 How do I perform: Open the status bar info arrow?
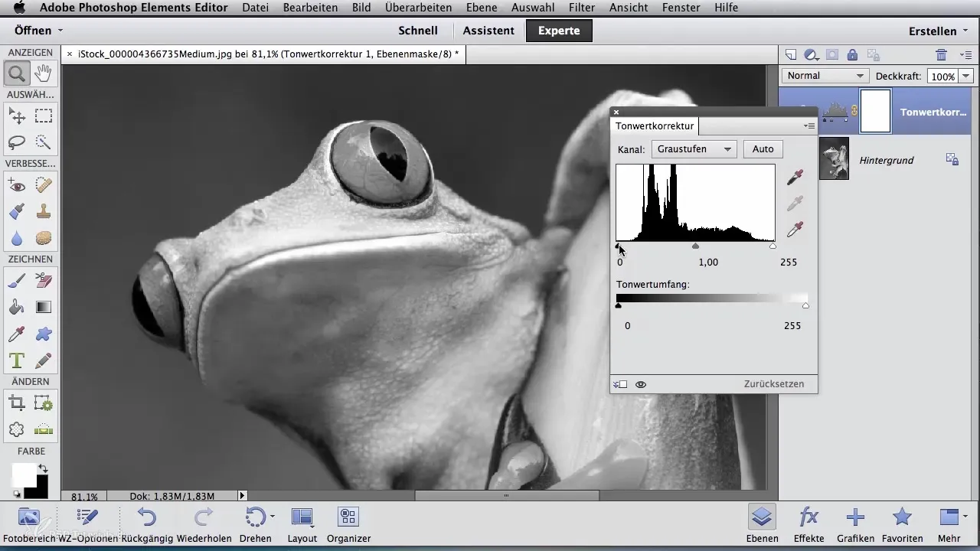click(243, 496)
